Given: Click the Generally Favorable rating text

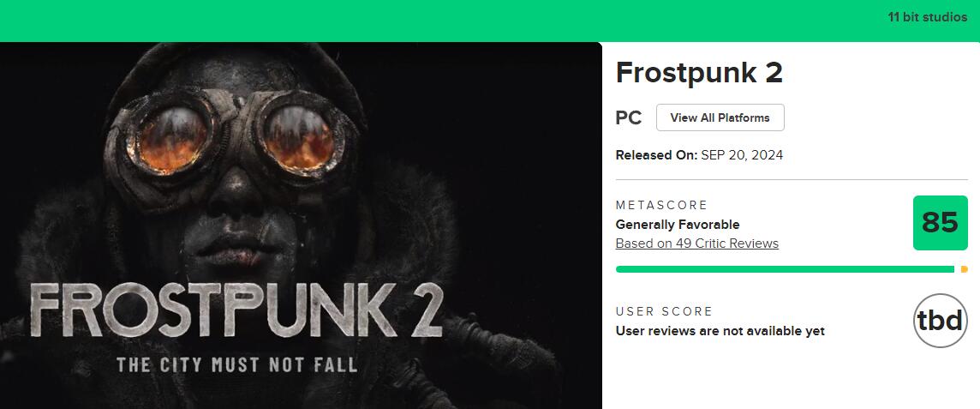Looking at the screenshot, I should click(x=677, y=225).
